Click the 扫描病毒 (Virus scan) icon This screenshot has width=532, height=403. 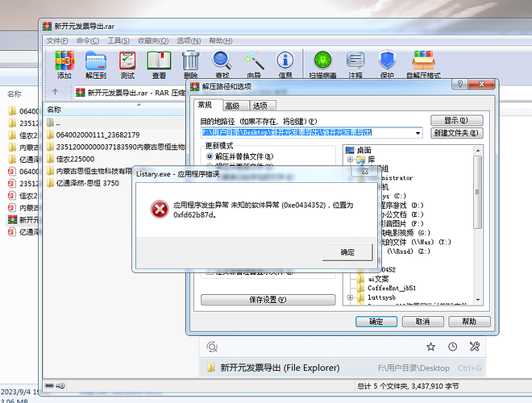click(x=322, y=64)
